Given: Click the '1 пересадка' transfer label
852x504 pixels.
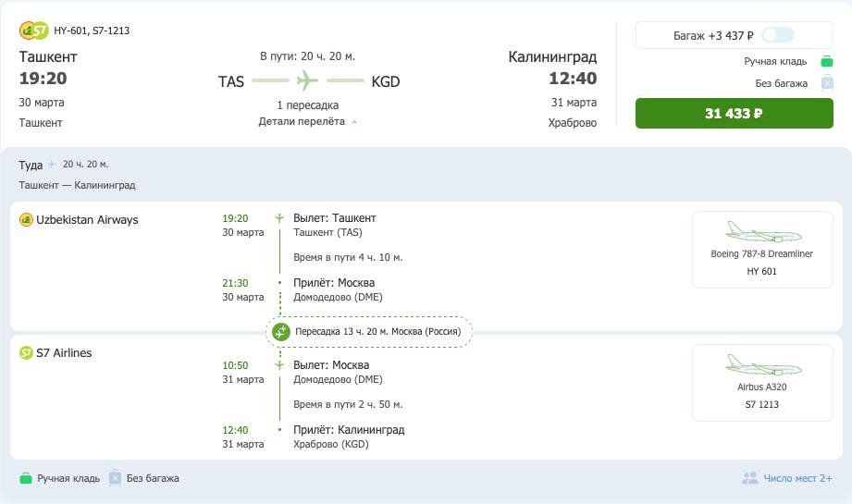Looking at the screenshot, I should (x=307, y=104).
